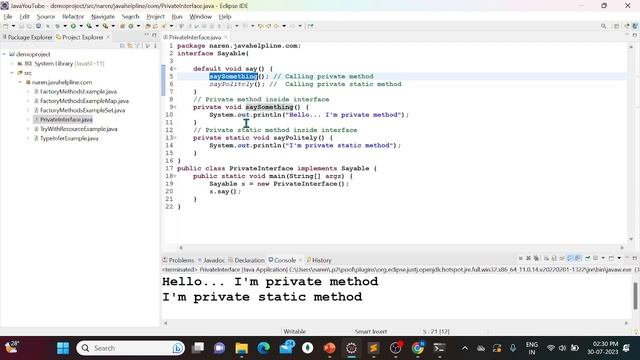Click the Console vertical scrollbar thumb
Screen dimensions: 640x360
pyautogui.click(x=635, y=295)
